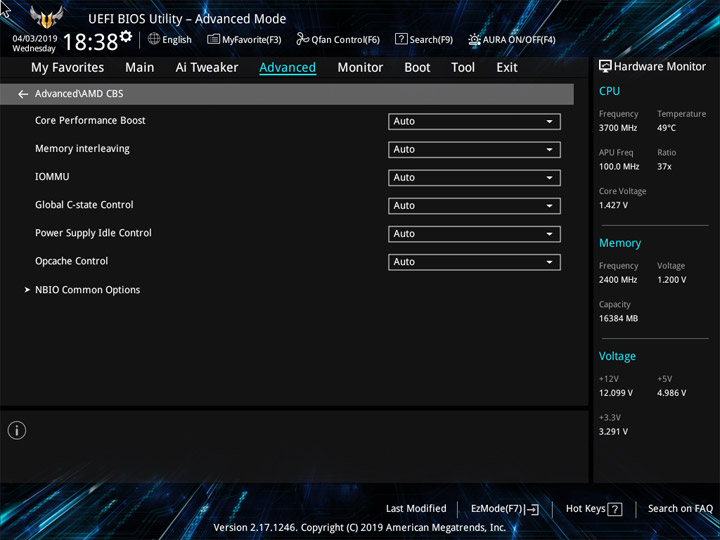Image resolution: width=720 pixels, height=540 pixels.
Task: Select the Global C-state Control label
Action: click(84, 205)
